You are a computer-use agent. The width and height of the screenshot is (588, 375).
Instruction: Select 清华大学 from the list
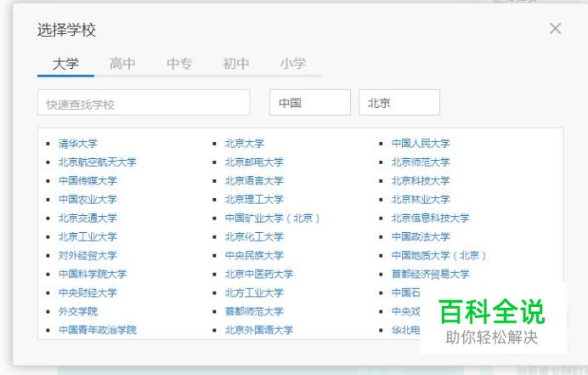point(78,144)
